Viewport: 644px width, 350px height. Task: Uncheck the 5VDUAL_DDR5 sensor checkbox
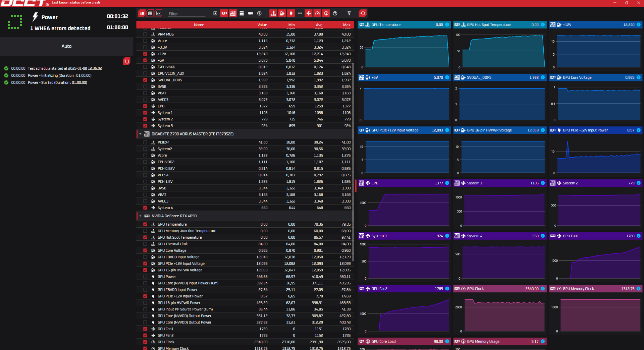tap(145, 80)
